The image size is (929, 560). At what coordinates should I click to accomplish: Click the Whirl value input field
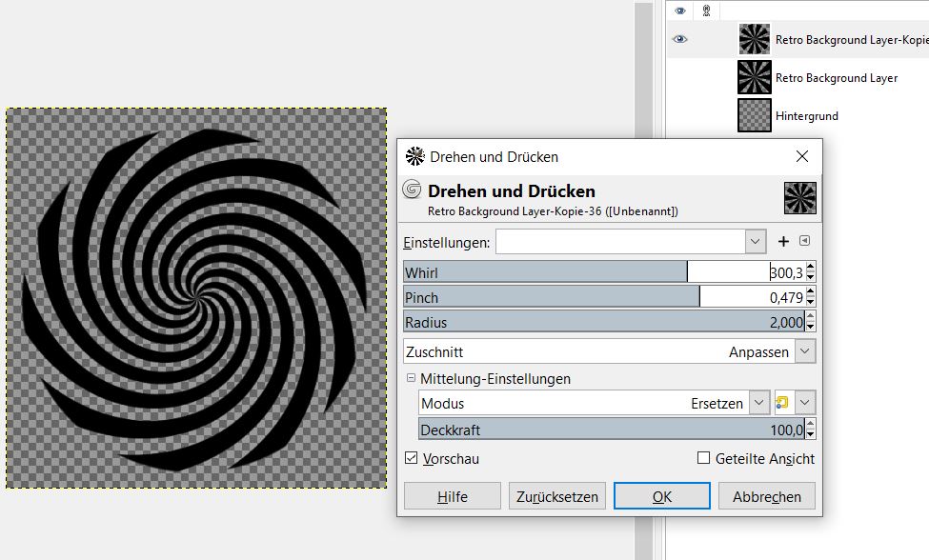[x=745, y=272]
